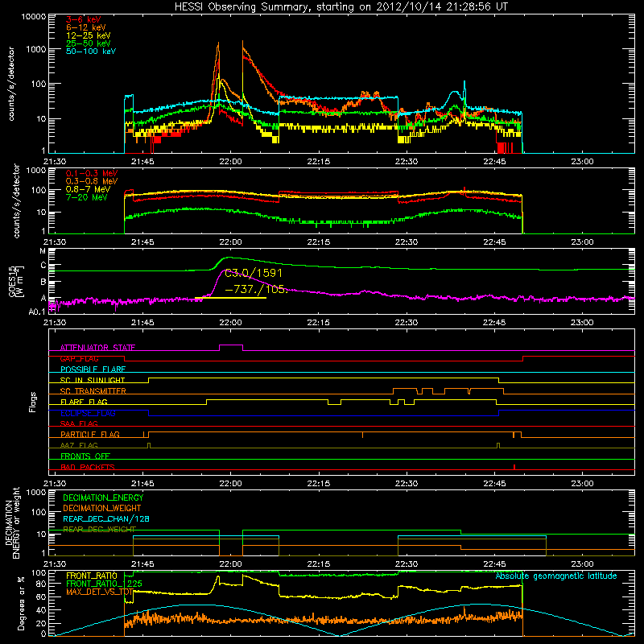Pick the 50-100 keV legend label
The height and width of the screenshot is (644, 644).
tap(91, 52)
